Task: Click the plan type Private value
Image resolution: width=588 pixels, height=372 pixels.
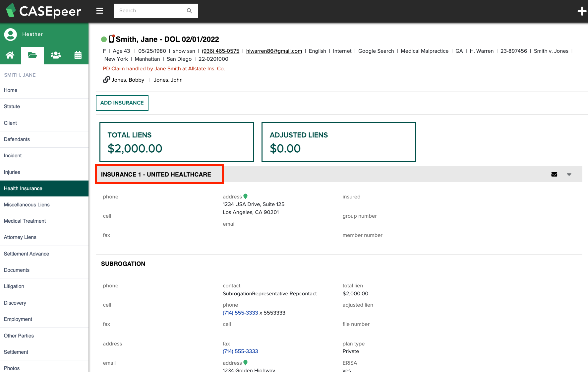Action: click(x=351, y=351)
